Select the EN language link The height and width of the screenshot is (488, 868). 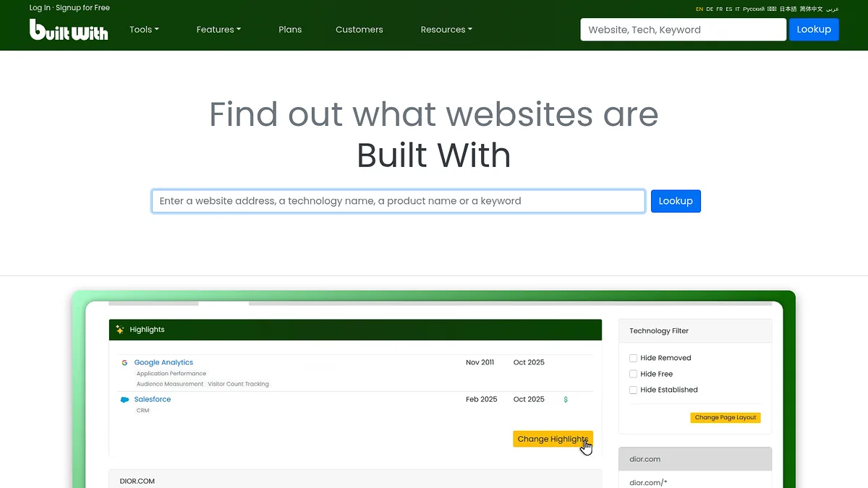[x=699, y=9]
